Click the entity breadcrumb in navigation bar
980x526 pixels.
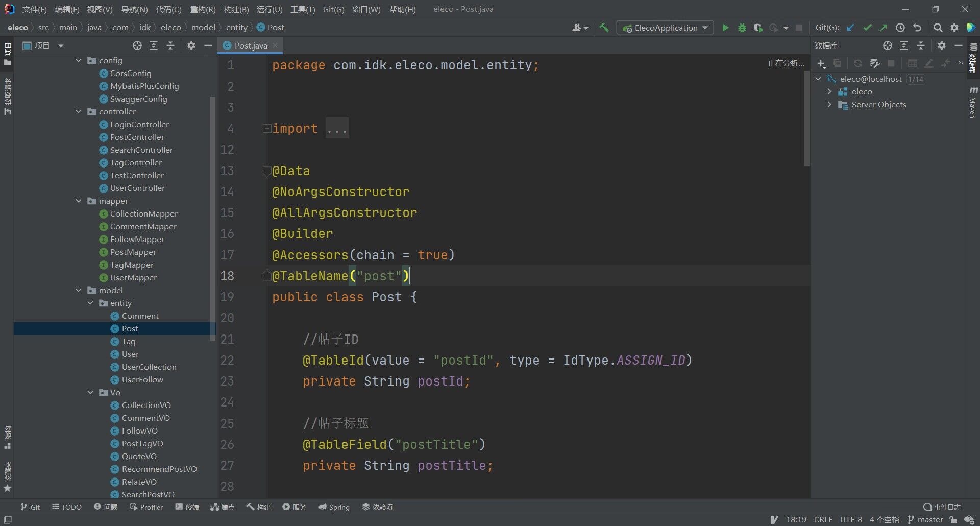click(236, 27)
